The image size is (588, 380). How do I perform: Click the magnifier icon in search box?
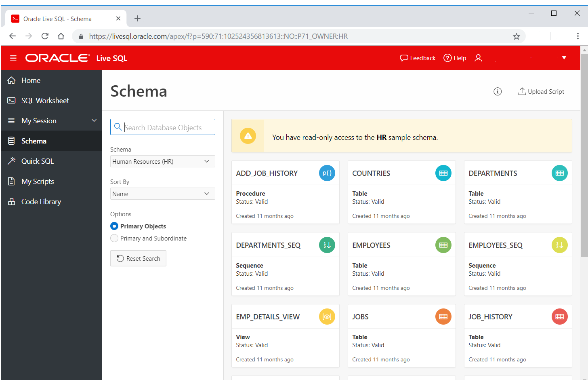tap(118, 127)
